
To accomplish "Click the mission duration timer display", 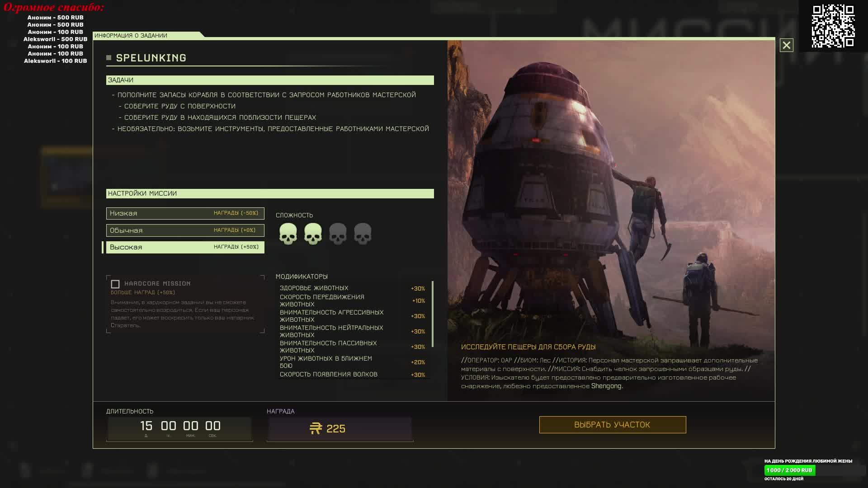I will tap(179, 428).
